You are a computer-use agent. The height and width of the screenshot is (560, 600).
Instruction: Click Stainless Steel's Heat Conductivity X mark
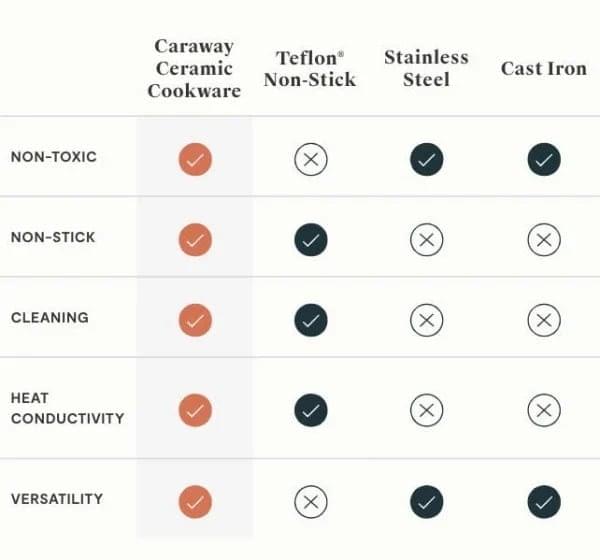click(427, 409)
